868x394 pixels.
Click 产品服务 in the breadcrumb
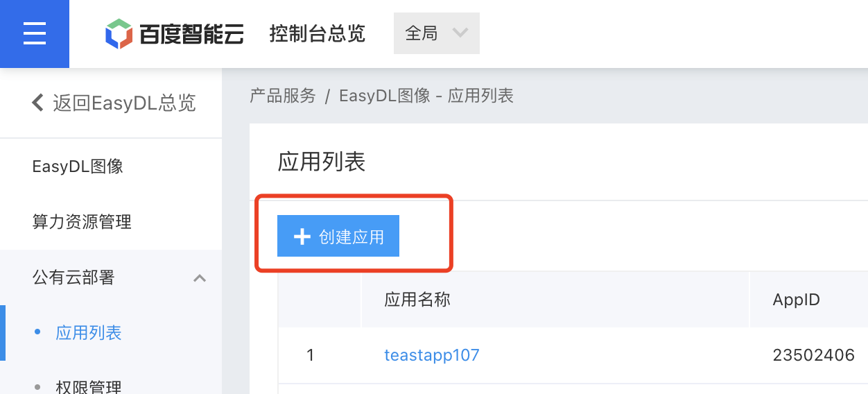coord(283,96)
